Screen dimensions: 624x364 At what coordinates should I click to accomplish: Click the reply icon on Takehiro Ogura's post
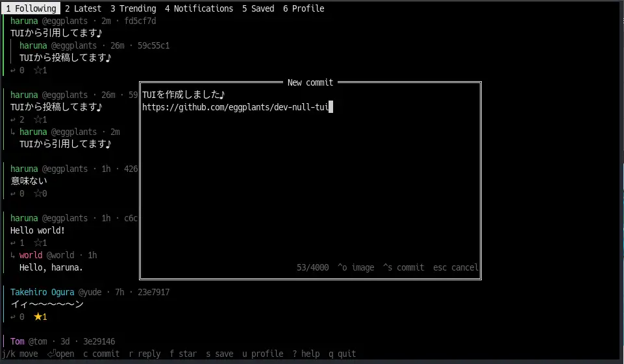click(13, 317)
